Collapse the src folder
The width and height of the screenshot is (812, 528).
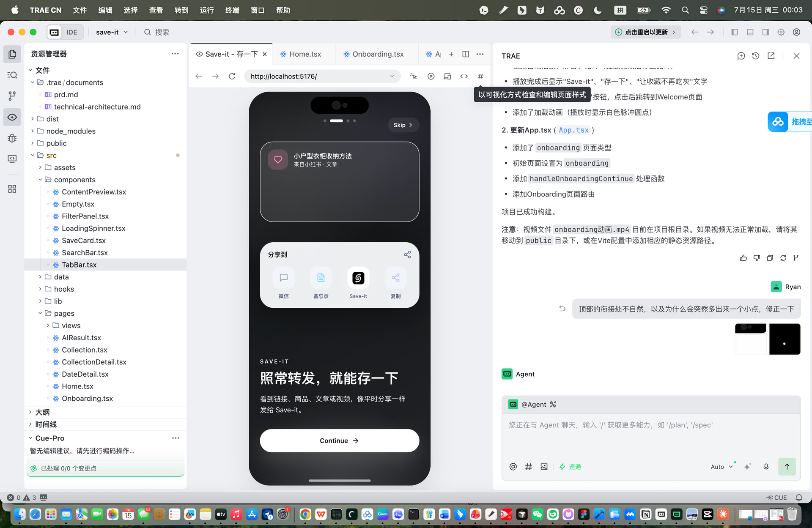[33, 156]
